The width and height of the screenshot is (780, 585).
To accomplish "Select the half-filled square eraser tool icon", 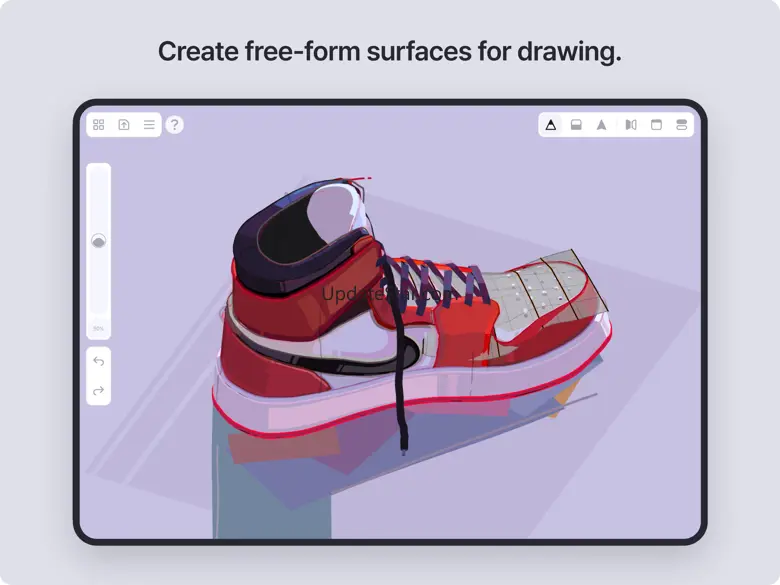I will point(576,125).
